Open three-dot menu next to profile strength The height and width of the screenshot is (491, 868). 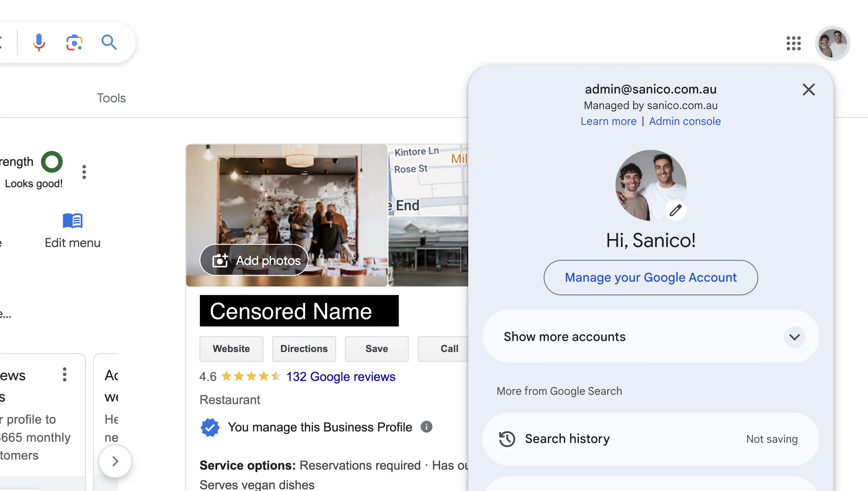tap(84, 172)
